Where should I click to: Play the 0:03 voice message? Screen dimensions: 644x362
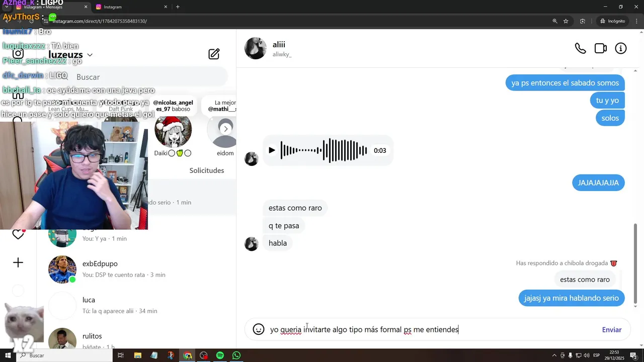[272, 150]
